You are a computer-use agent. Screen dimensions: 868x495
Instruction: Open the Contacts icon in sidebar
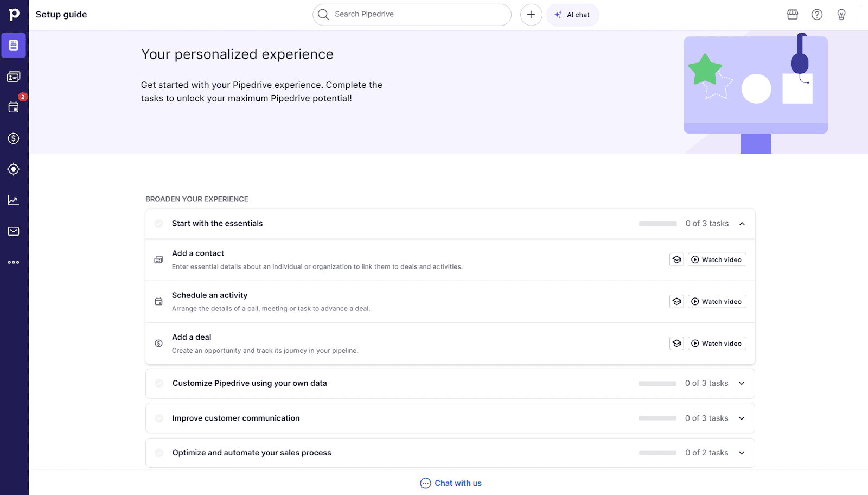tap(14, 77)
